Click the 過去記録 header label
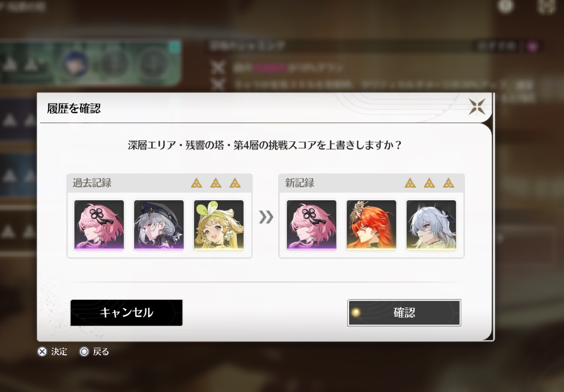This screenshot has height=392, width=564. pos(92,183)
